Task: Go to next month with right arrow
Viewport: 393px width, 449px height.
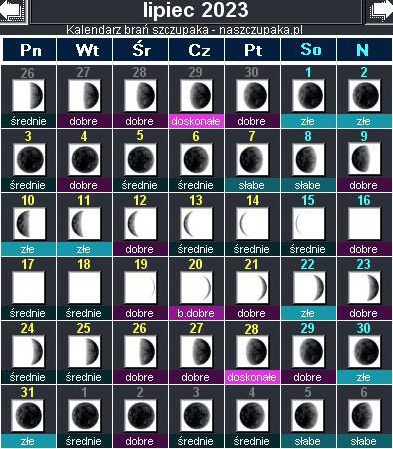Action: (379, 11)
